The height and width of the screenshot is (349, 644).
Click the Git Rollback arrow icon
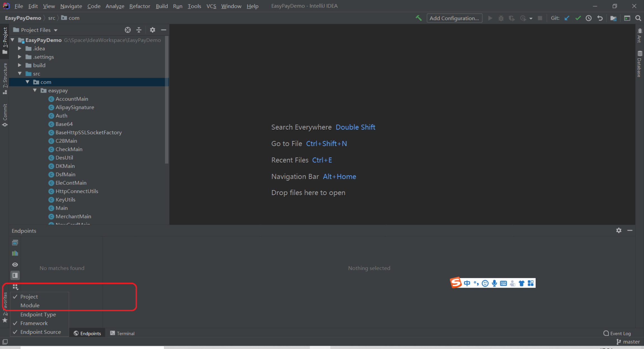point(600,18)
